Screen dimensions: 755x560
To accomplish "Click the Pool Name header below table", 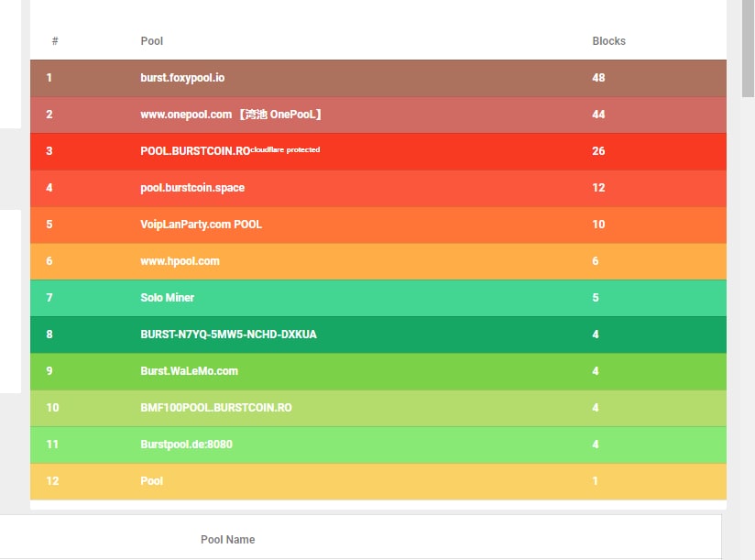I will coord(228,539).
